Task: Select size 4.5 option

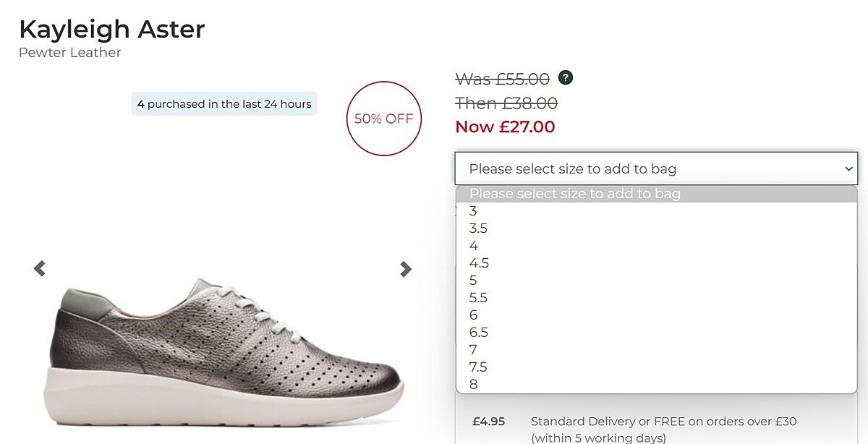Action: 479,263
